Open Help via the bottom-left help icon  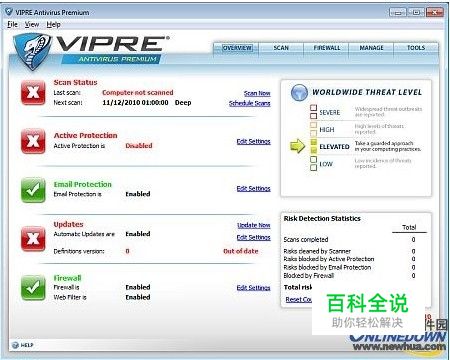pyautogui.click(x=15, y=345)
